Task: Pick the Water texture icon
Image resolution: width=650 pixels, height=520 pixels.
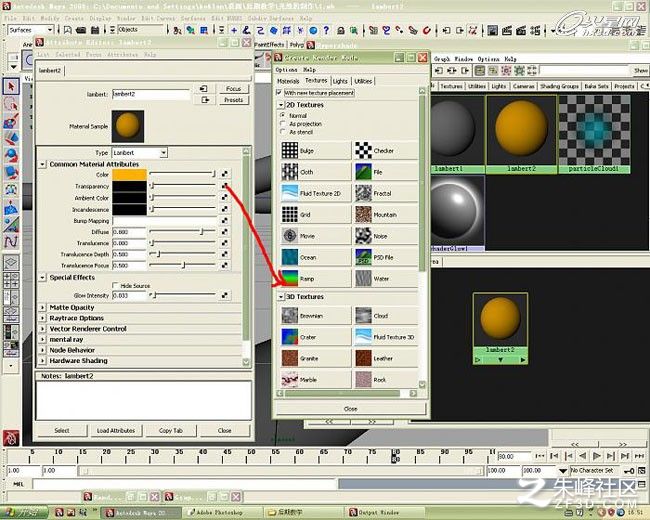Action: coord(364,279)
